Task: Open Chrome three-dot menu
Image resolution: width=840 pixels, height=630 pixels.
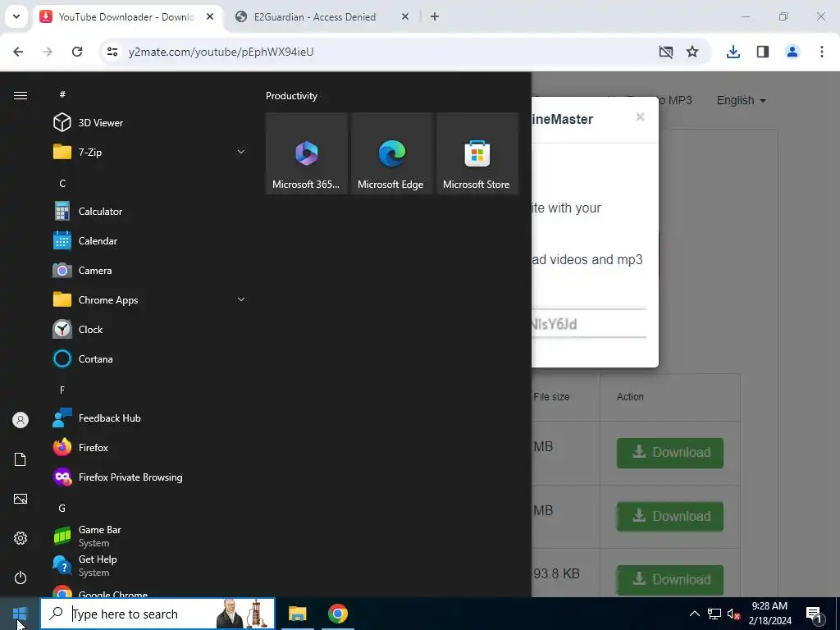Action: click(821, 52)
